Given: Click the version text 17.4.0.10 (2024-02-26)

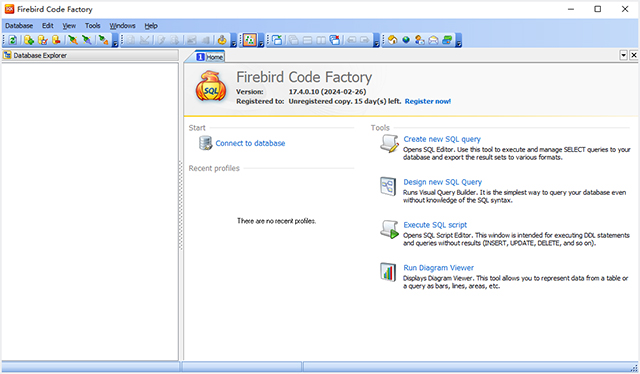Looking at the screenshot, I should coord(327,92).
